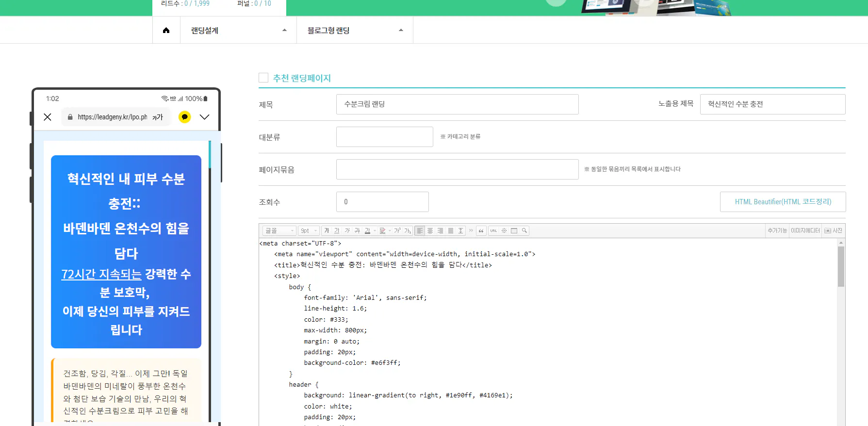The image size is (868, 426).
Task: Open the font family 글꼴 dropdown
Action: 279,230
